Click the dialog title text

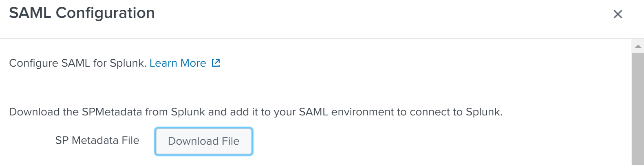pyautogui.click(x=82, y=13)
